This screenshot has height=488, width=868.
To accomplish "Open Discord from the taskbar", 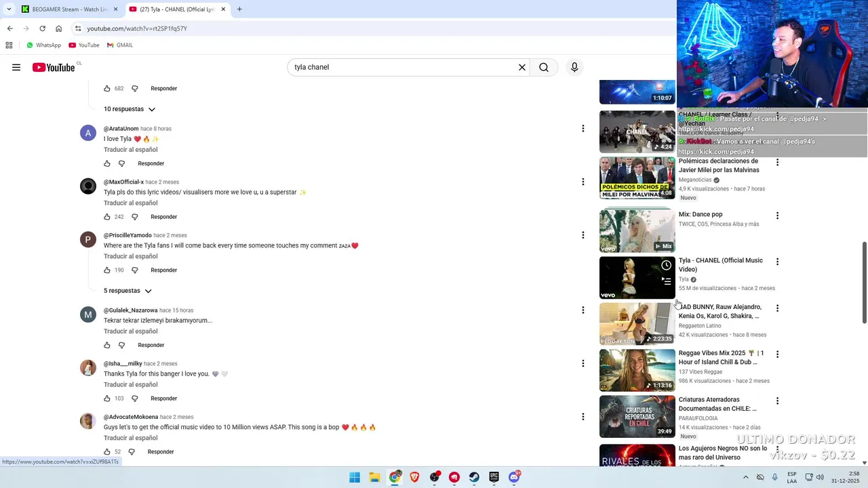I will pyautogui.click(x=514, y=477).
